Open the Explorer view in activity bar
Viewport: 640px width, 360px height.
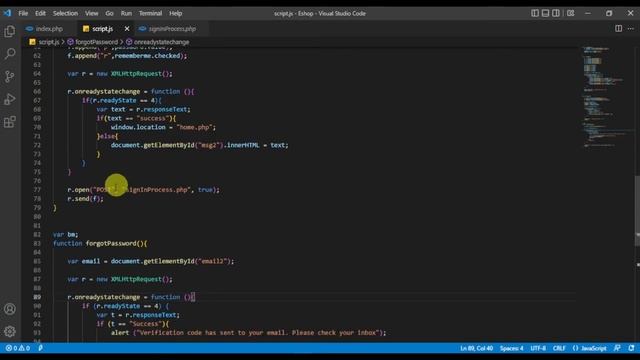coord(10,31)
